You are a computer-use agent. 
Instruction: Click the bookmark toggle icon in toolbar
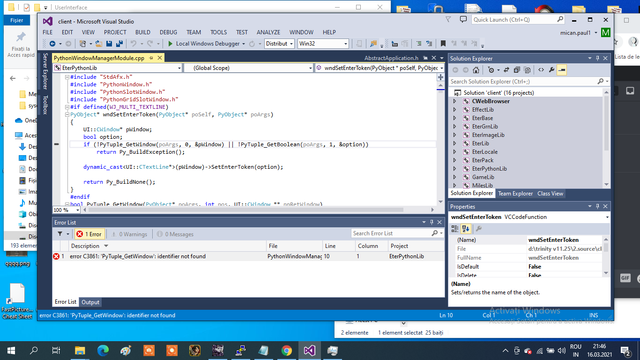point(443,44)
